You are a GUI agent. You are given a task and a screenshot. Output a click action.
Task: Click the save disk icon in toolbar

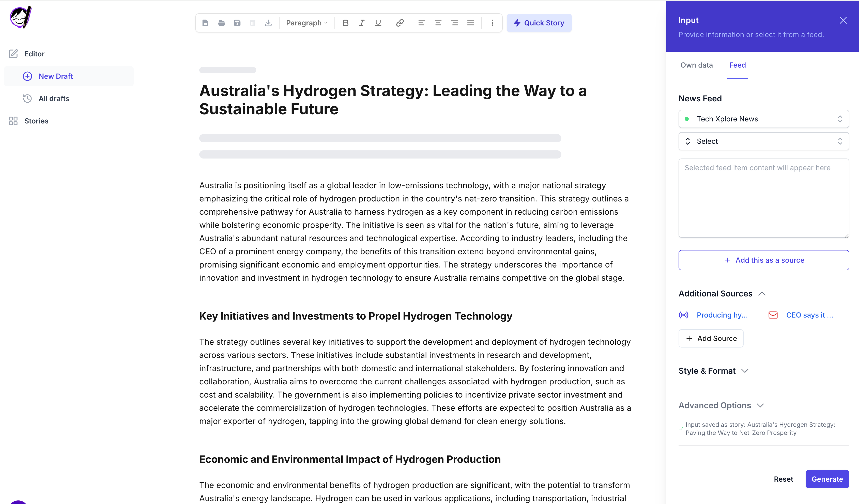pos(237,23)
